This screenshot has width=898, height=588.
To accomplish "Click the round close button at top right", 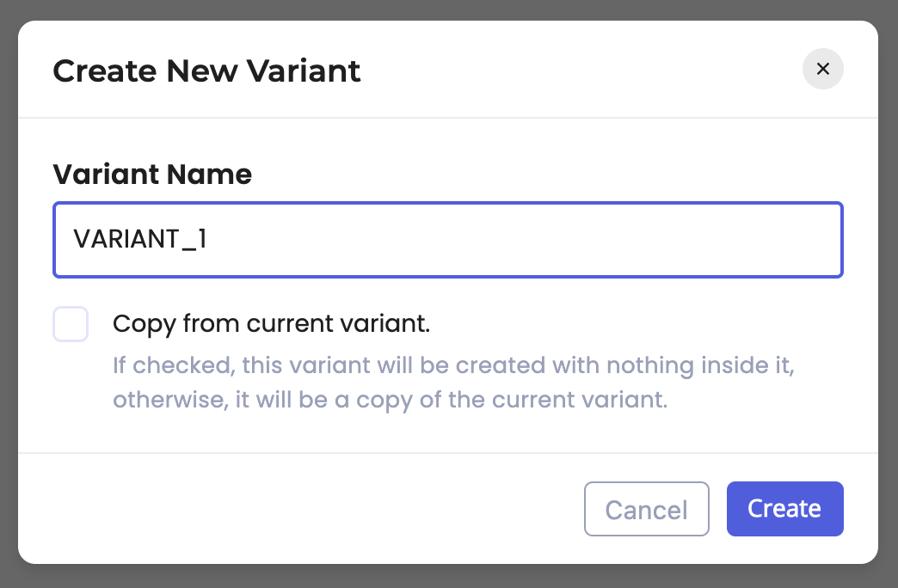I will pos(822,69).
